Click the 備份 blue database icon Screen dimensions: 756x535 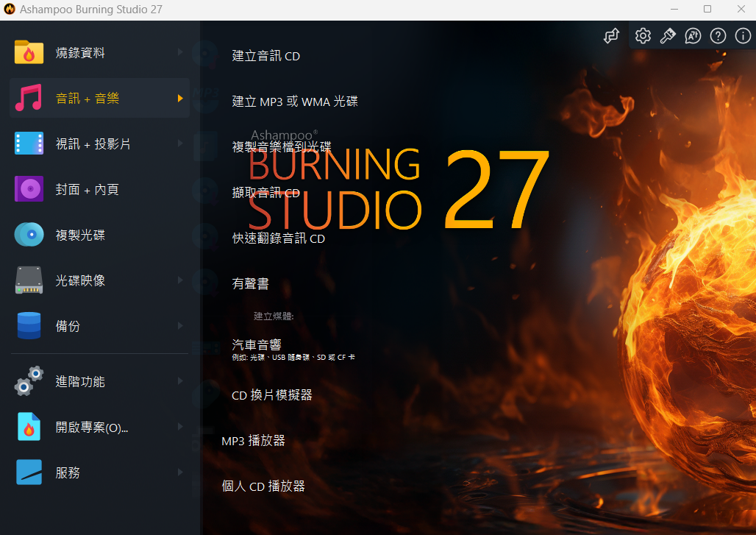click(x=29, y=325)
